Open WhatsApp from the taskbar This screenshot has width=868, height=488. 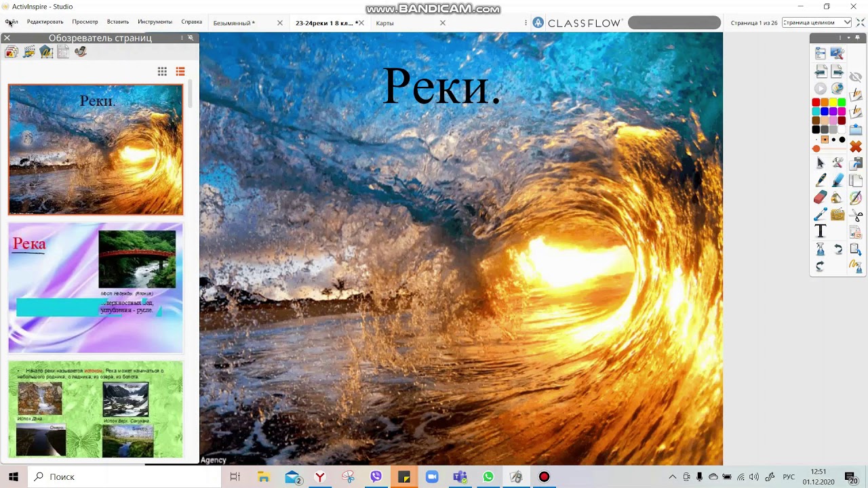488,476
